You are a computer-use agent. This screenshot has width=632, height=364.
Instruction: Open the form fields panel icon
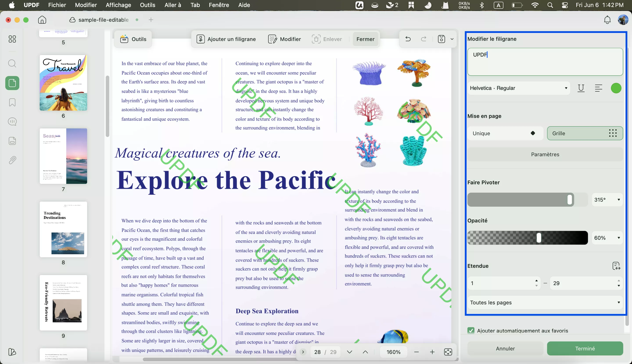pos(12,141)
